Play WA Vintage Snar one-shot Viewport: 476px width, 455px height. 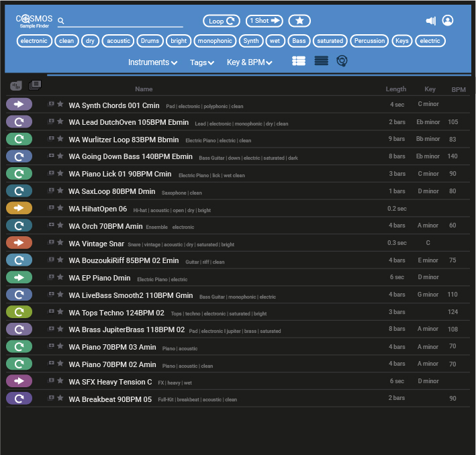(19, 242)
